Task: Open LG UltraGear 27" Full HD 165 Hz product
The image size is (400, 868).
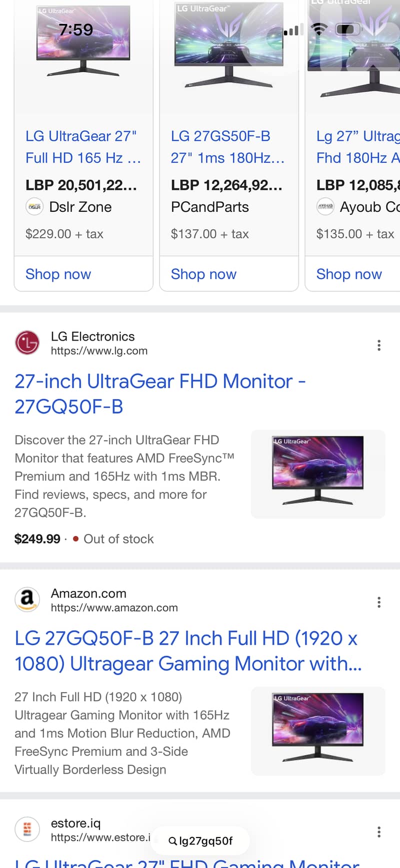Action: click(x=83, y=147)
